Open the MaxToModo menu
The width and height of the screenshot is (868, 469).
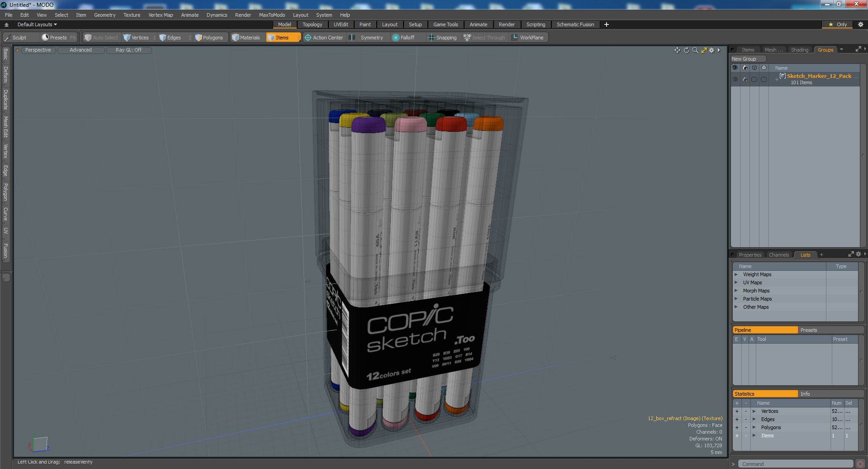click(272, 15)
